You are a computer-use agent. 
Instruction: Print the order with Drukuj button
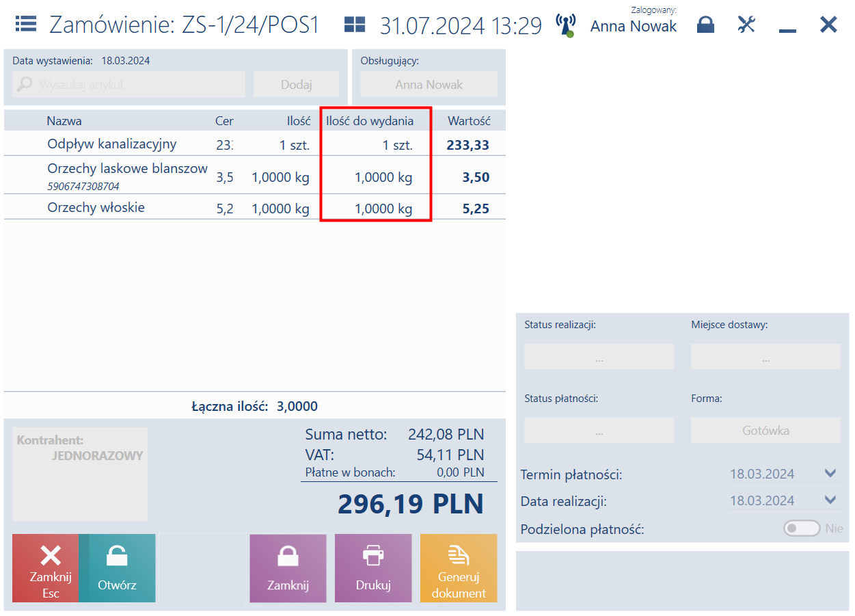373,568
